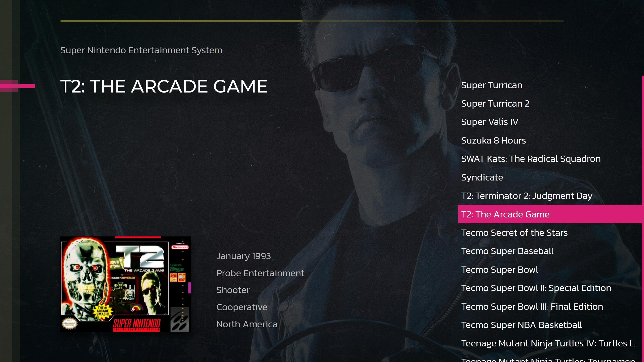644x362 pixels.
Task: Click the pink game list scrollbar
Action: [643, 219]
